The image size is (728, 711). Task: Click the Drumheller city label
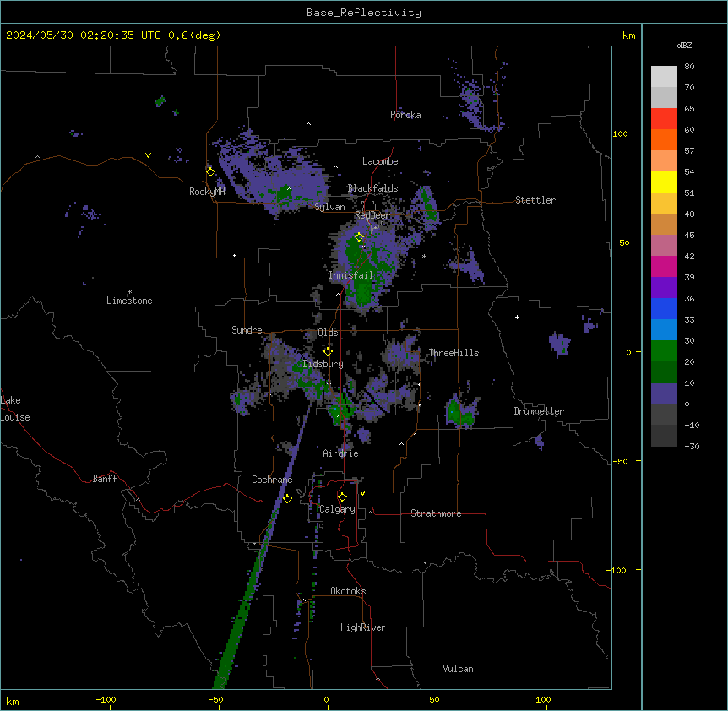point(539,411)
